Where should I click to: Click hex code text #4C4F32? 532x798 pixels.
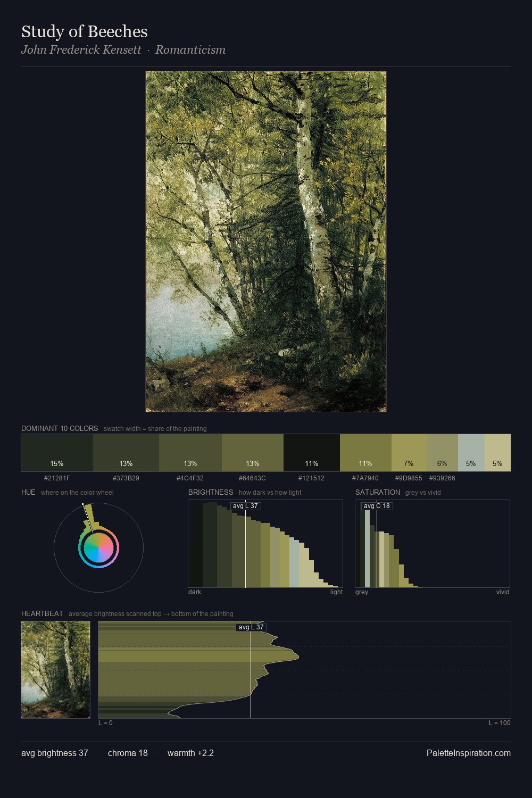pos(190,478)
